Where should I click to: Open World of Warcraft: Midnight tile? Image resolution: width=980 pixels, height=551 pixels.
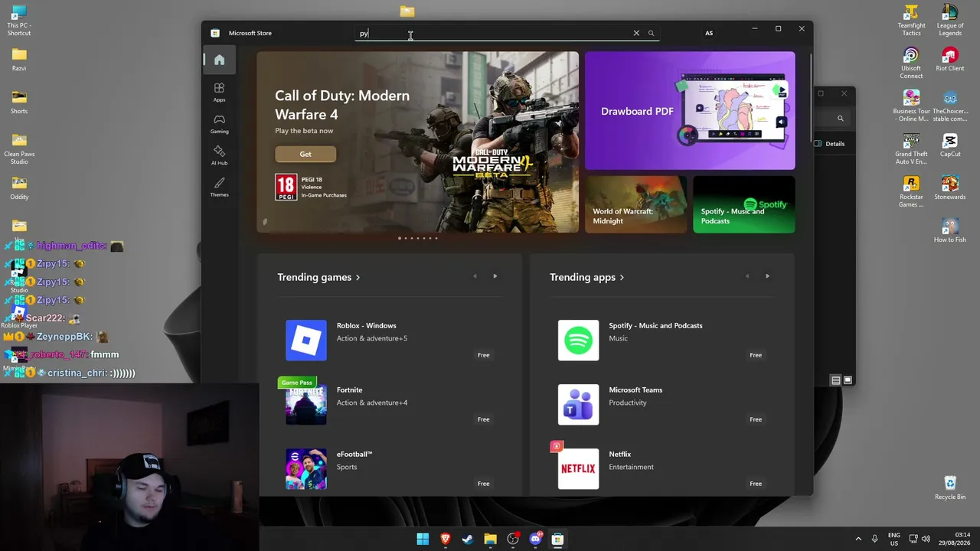[x=636, y=204]
